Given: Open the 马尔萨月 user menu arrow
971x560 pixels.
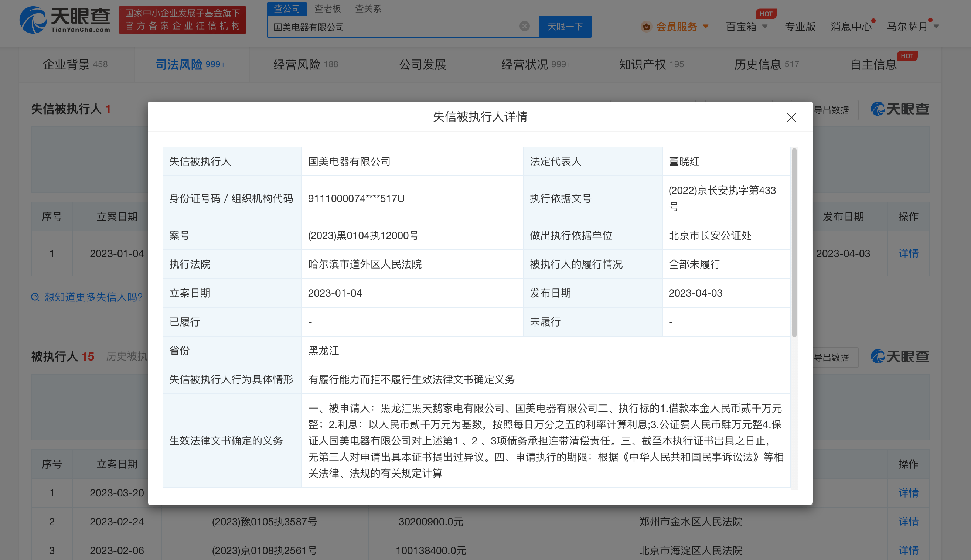Looking at the screenshot, I should pyautogui.click(x=936, y=27).
